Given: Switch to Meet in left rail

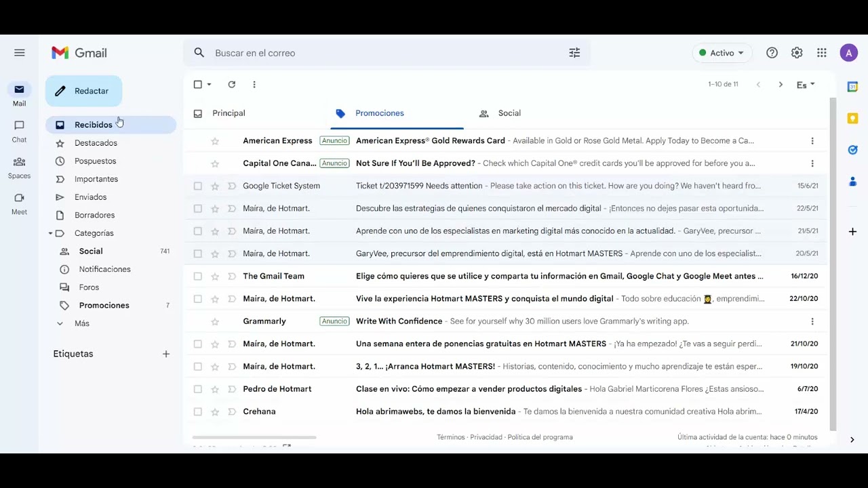Looking at the screenshot, I should [x=19, y=203].
